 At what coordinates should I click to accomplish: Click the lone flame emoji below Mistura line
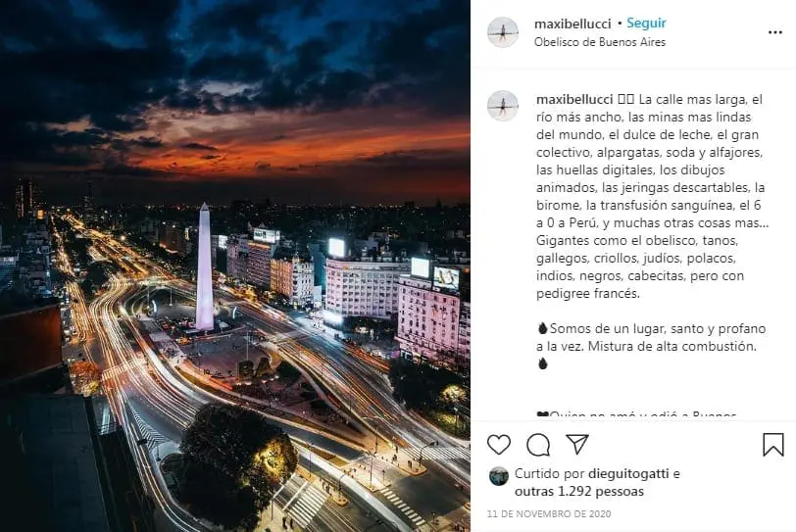(542, 363)
